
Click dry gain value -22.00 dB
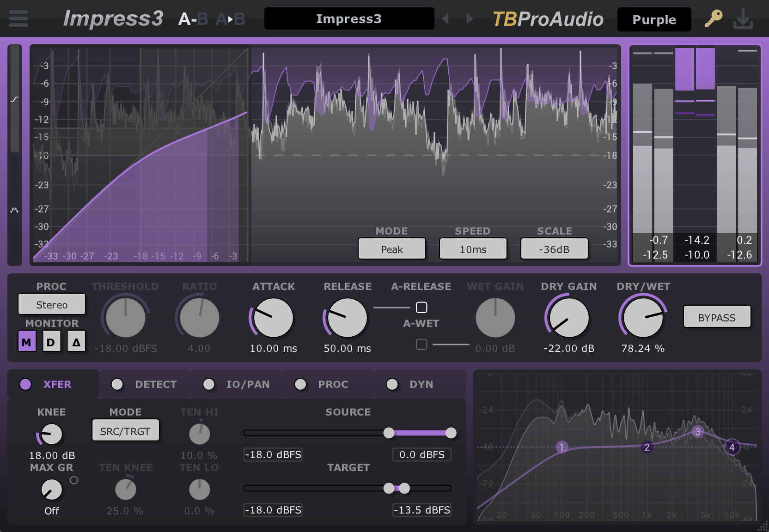(569, 348)
